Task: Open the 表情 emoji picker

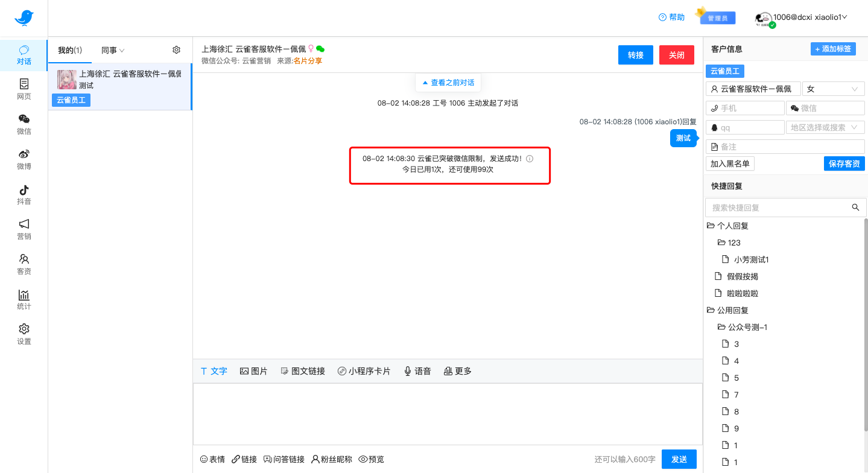Action: (x=212, y=459)
